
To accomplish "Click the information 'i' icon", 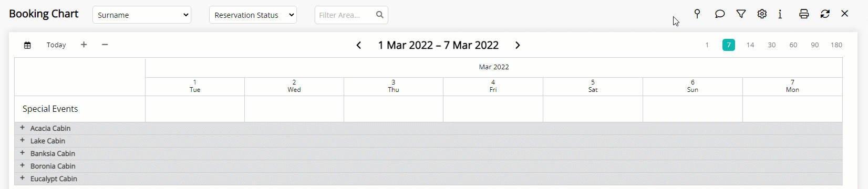I will pos(780,14).
